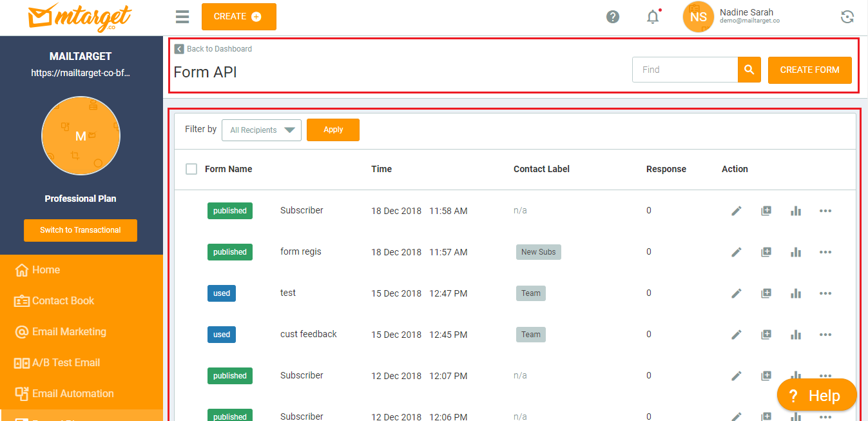Screen dimensions: 868x421
Task: View statistics for Subscriber form 11:58 AM
Action: [796, 211]
